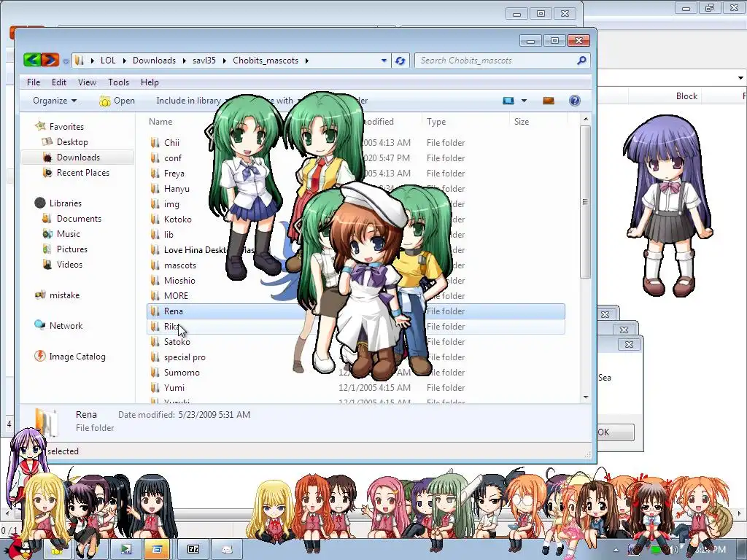Click the Libraries icon in sidebar
Image resolution: width=747 pixels, height=560 pixels.
40,203
